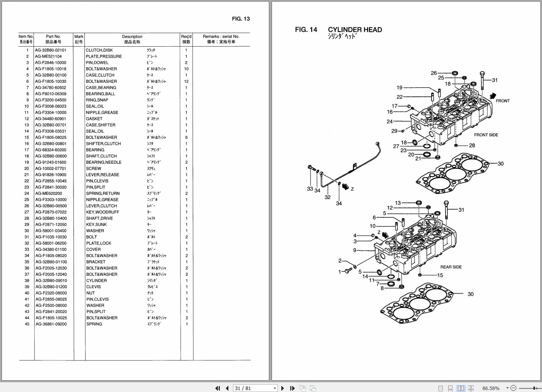Enable continuous facing pages layout
542x392 pixels.
[x=471, y=388]
